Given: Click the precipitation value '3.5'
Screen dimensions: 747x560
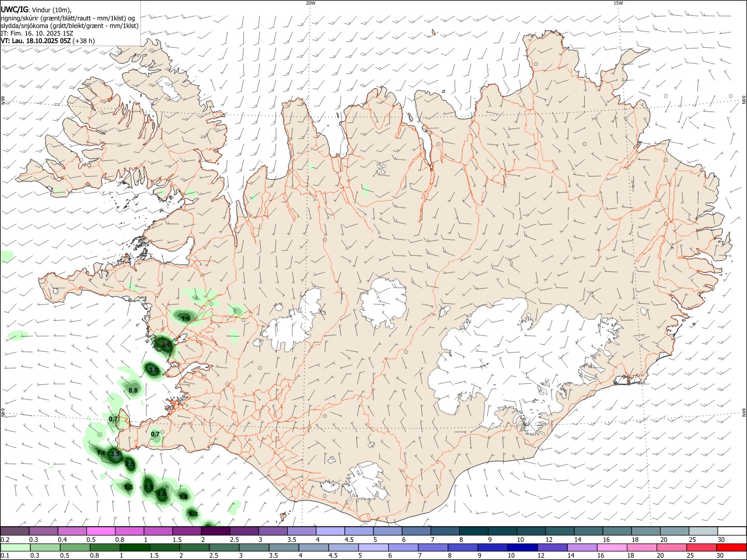Looking at the screenshot, I should point(115,454).
